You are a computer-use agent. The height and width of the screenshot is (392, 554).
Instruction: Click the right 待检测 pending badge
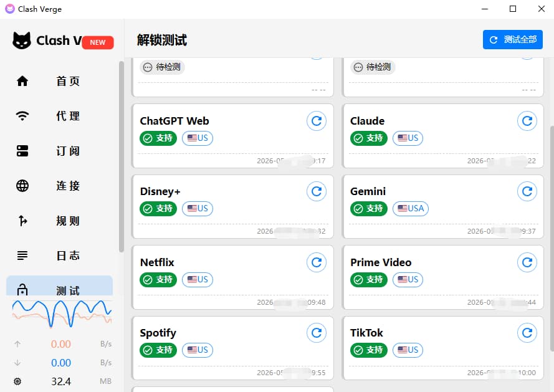click(x=373, y=67)
